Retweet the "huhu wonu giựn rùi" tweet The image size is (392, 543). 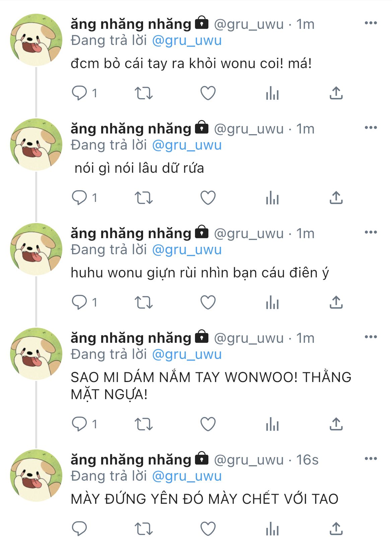point(144,302)
